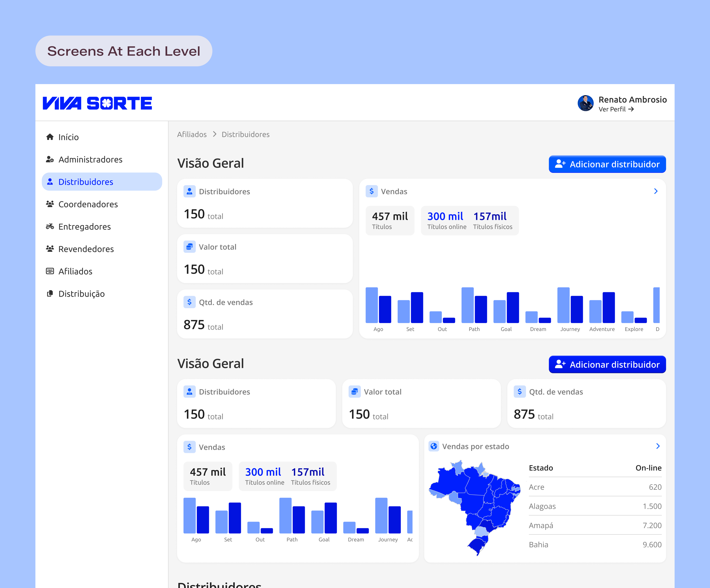Click Valor total coins icon in upper overview
This screenshot has height=588, width=710.
coord(189,247)
